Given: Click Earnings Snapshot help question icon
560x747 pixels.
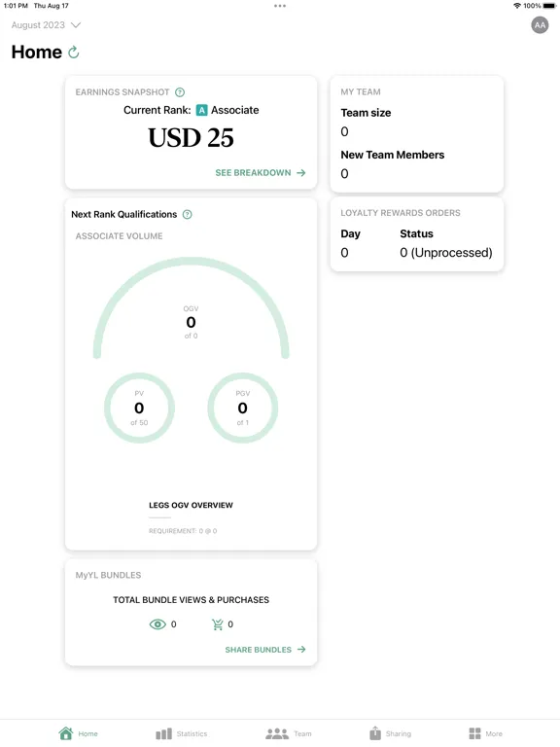Looking at the screenshot, I should tap(180, 92).
